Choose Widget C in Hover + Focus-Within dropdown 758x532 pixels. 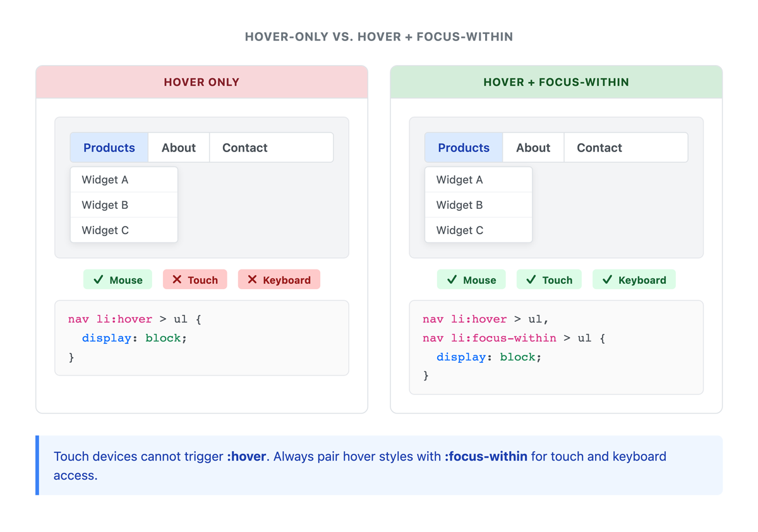click(x=478, y=230)
